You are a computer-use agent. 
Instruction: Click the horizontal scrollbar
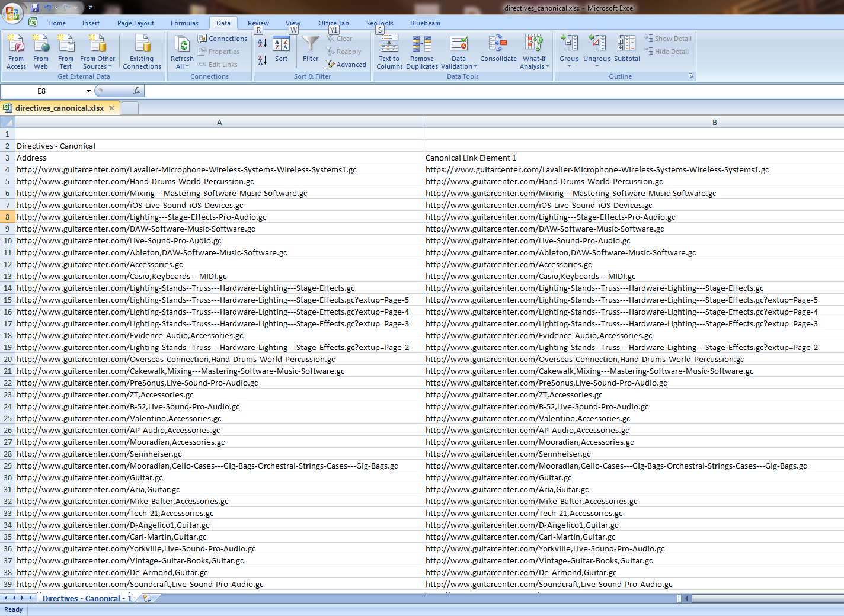coord(768,598)
